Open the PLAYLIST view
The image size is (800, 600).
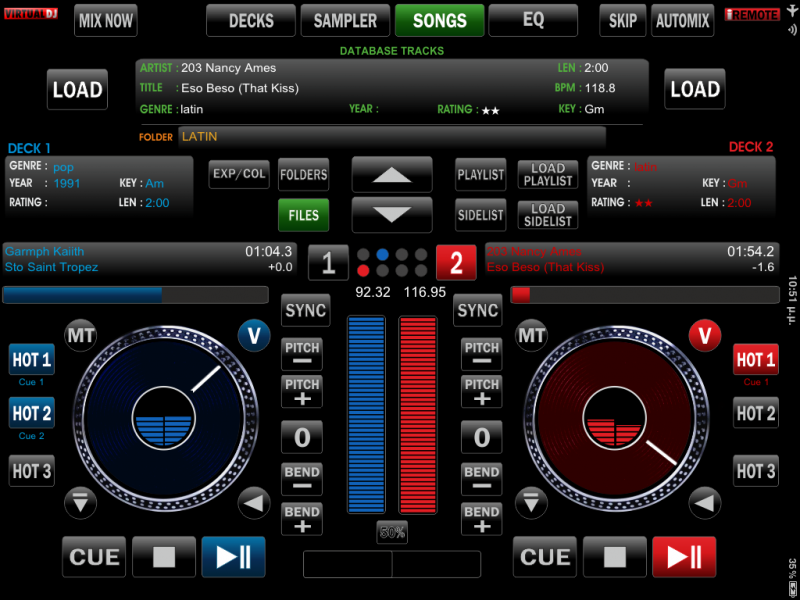(x=481, y=174)
